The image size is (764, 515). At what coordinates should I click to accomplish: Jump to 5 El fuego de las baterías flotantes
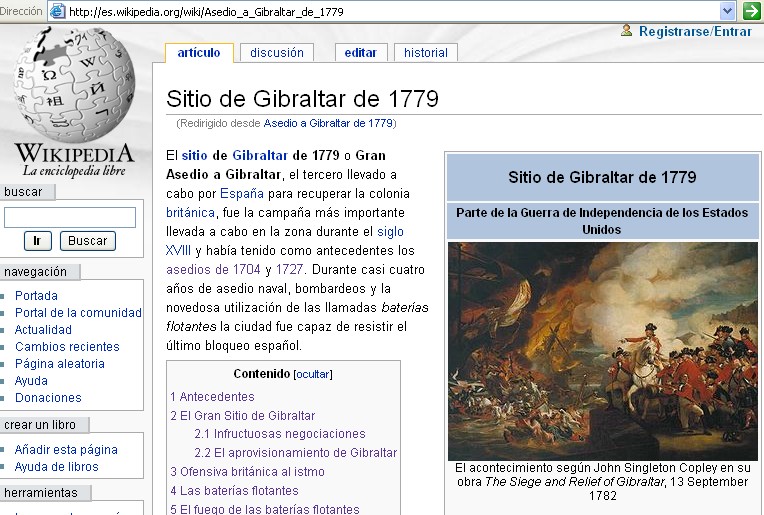[265, 509]
